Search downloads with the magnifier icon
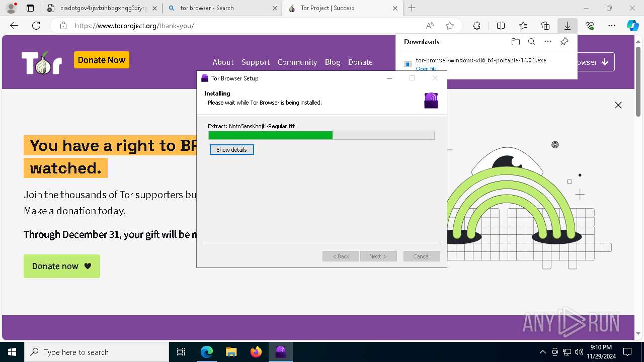 point(531,42)
